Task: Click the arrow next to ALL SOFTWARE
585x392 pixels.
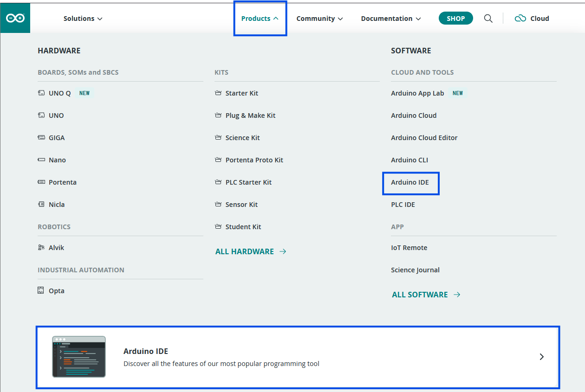Action: click(x=457, y=295)
